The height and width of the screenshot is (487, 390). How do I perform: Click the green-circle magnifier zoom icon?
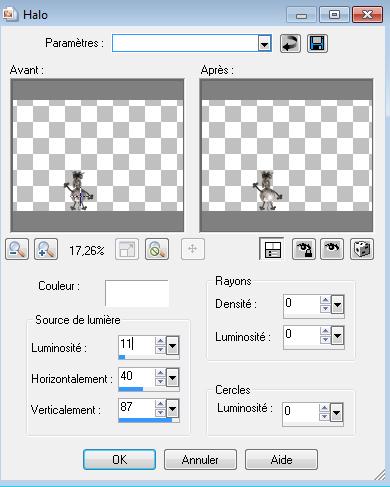point(157,249)
